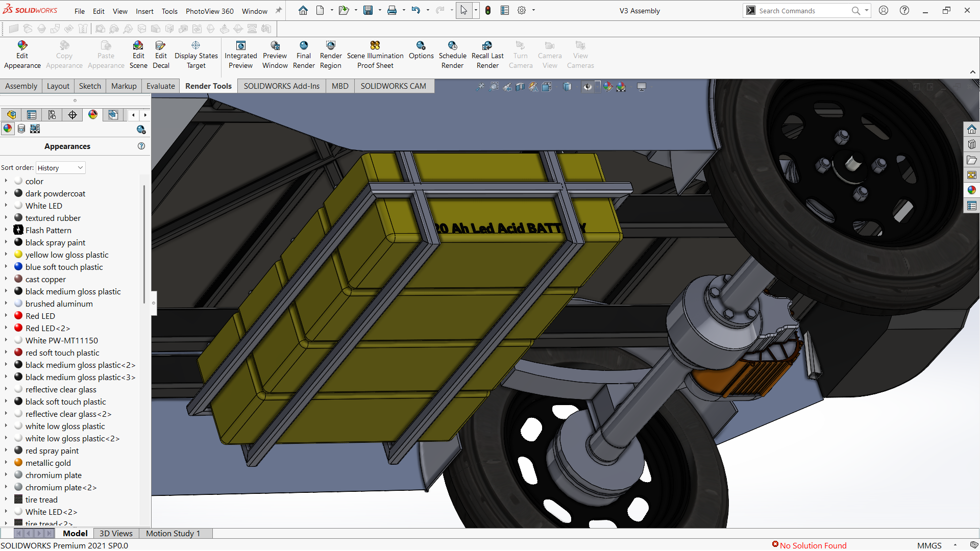The height and width of the screenshot is (551, 980).
Task: Toggle Hide/Show Items eye icon
Action: click(x=587, y=87)
